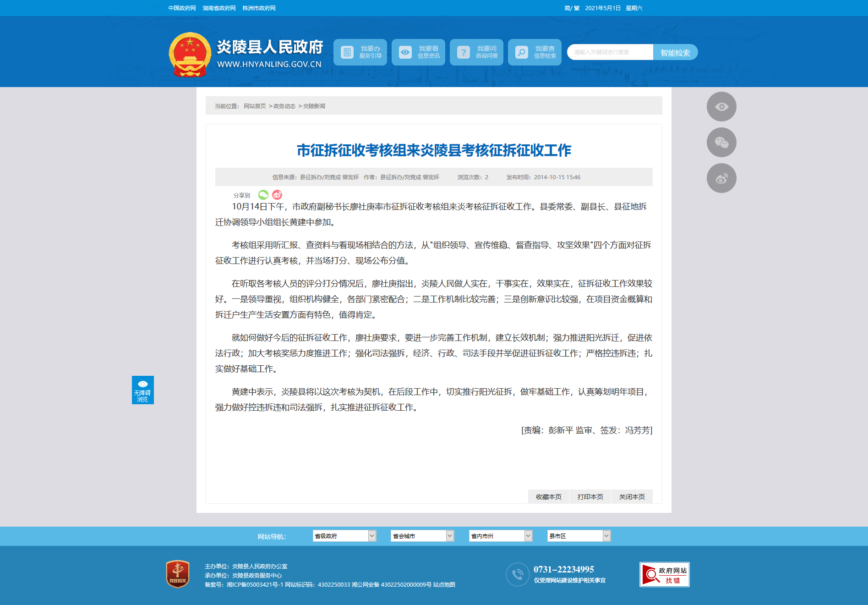Screen dimensions: 868x605
Task: Click the 政府网站找错 badge
Action: [x=665, y=575]
